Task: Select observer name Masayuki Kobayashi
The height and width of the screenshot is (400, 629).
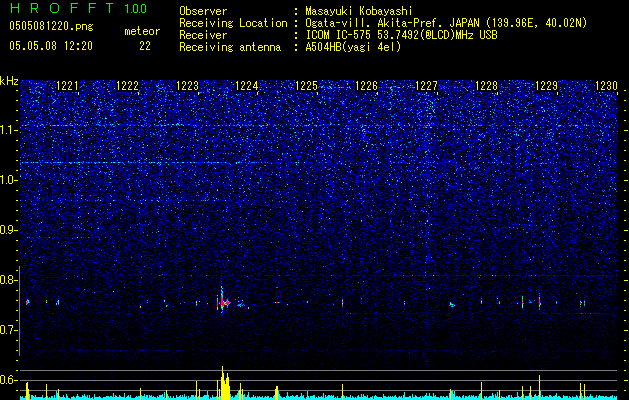Action: [x=359, y=11]
